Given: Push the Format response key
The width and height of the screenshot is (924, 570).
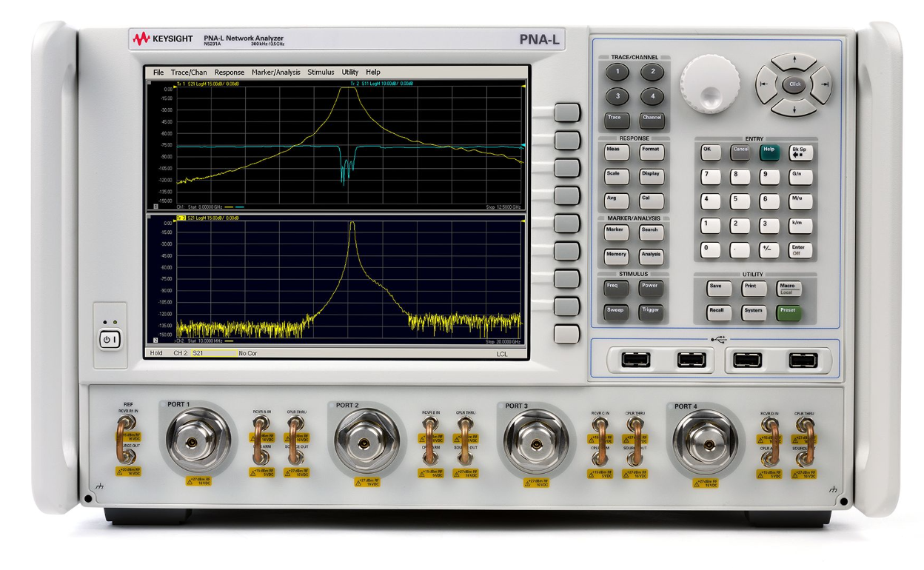Looking at the screenshot, I should pos(652,152).
